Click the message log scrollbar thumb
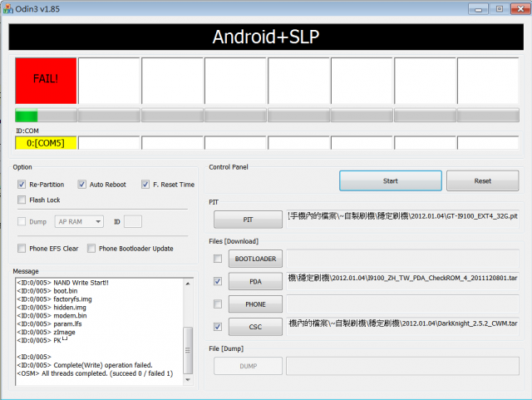The image size is (532, 400). coord(188,350)
